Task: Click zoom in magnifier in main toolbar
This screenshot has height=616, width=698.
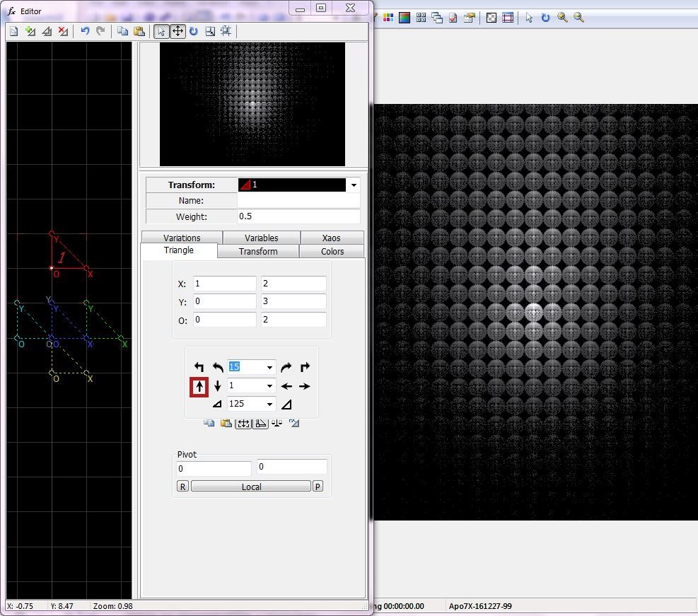Action: 562,18
